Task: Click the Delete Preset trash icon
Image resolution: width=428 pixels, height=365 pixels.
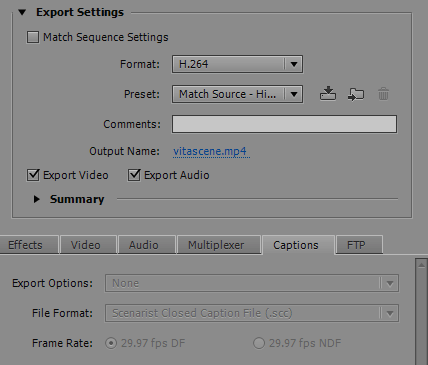Action: 383,94
